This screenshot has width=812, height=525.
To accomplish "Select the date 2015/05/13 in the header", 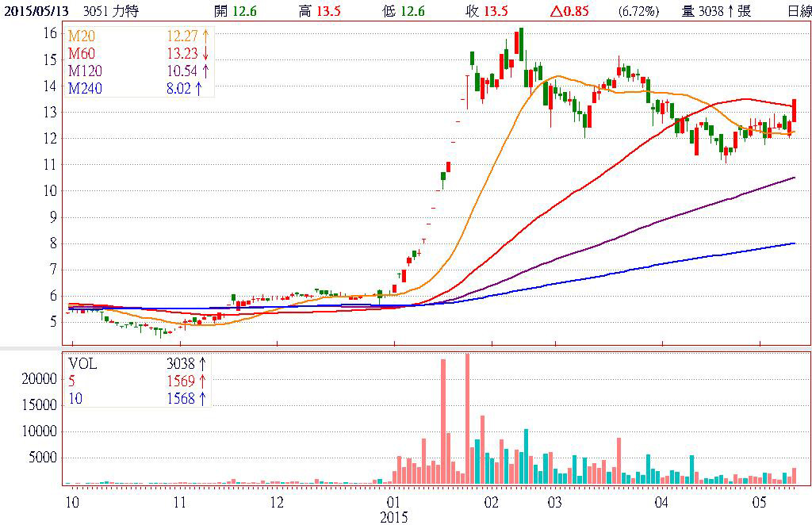I will tap(36, 11).
